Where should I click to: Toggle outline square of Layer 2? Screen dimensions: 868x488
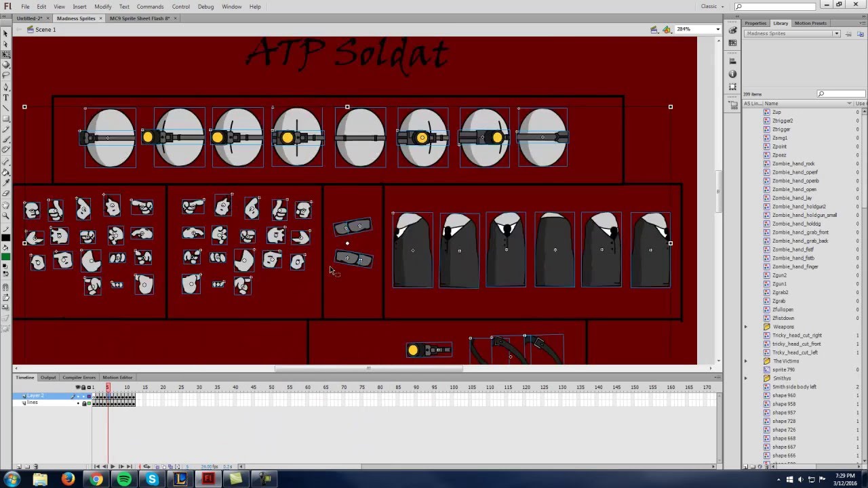pos(89,396)
